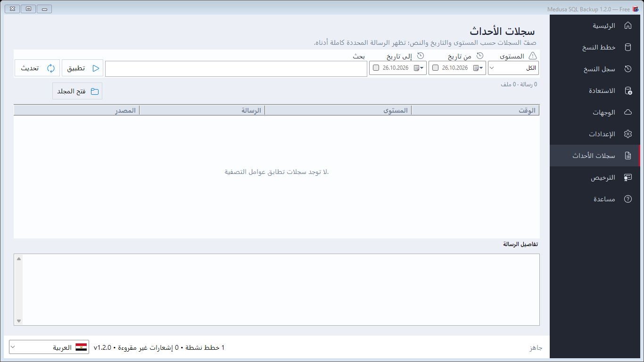
Task: Click the status text starting '1 خطط نشطة'
Action: click(159, 347)
